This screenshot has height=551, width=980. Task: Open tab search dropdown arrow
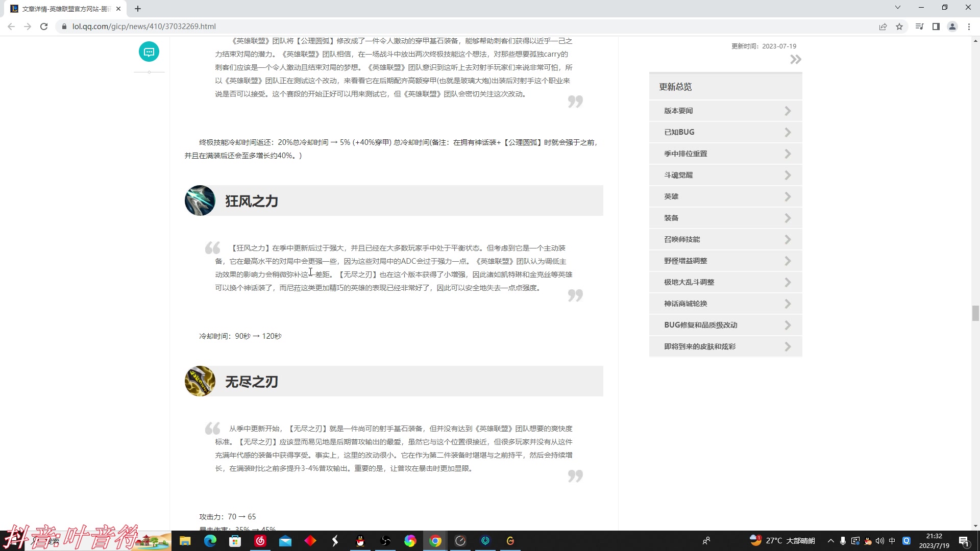[897, 7]
